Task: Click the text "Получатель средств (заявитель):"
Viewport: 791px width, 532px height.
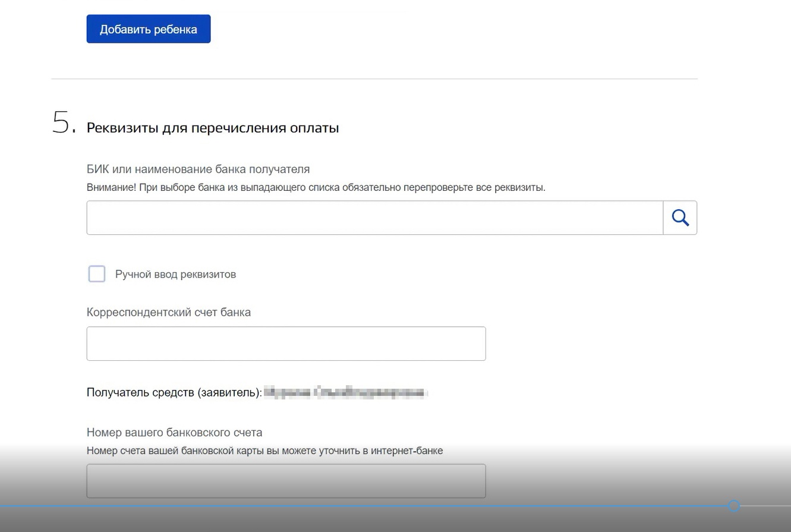Action: [174, 392]
